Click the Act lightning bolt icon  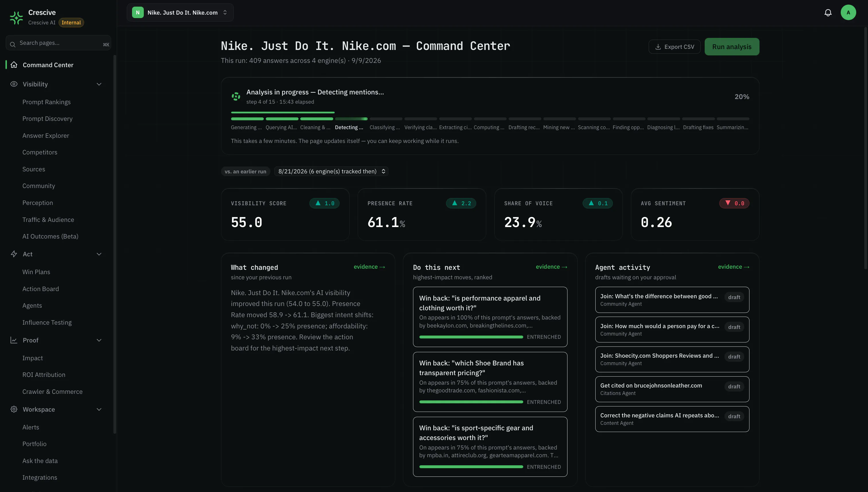(14, 254)
